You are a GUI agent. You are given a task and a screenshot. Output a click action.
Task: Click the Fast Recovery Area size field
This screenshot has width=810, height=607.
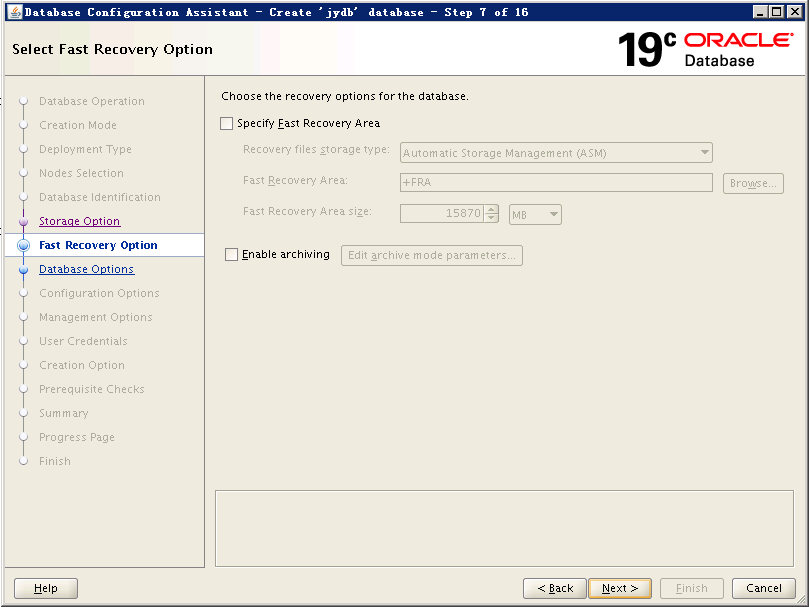(442, 213)
